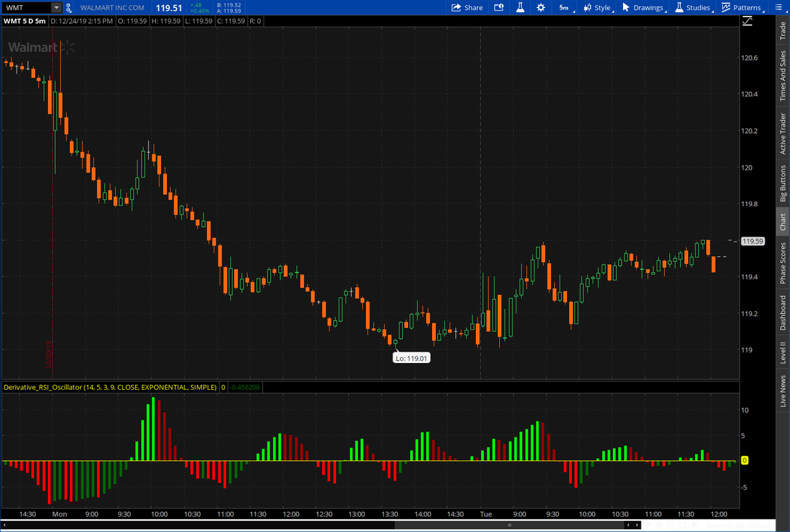Select the Chart side tab
Viewport: 790px width, 532px height.
[x=783, y=222]
